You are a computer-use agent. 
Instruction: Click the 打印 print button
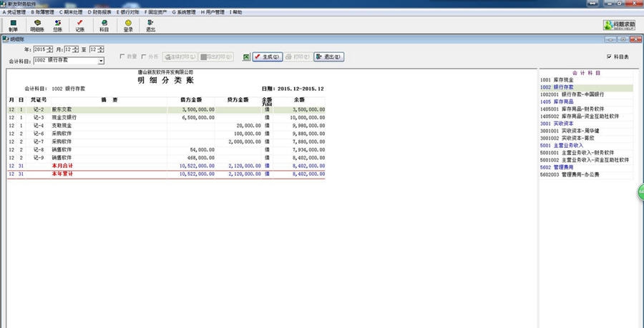pos(298,57)
